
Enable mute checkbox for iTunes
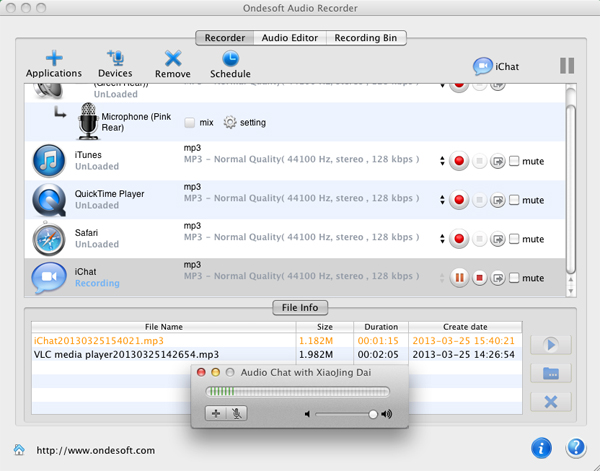[514, 161]
